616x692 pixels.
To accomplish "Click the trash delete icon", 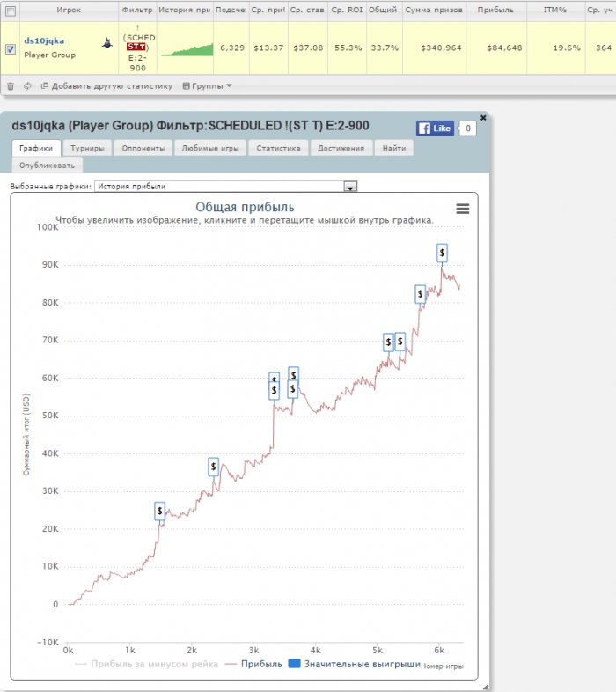I will click(11, 86).
